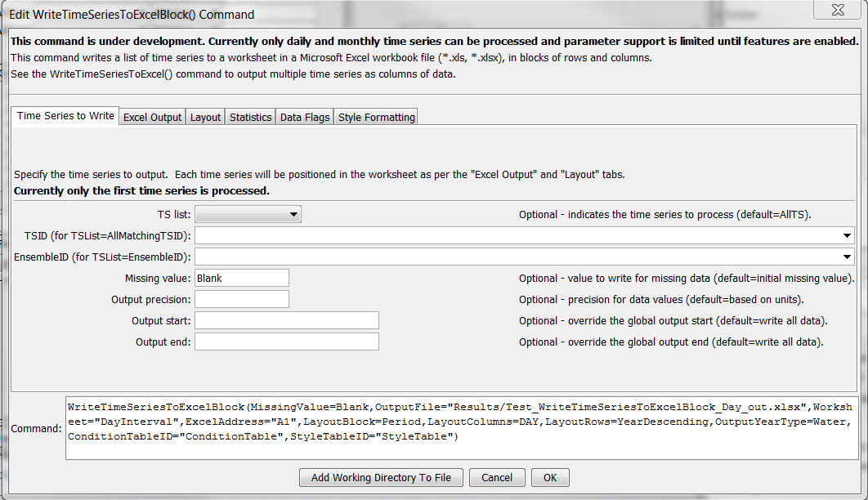This screenshot has height=500, width=868.
Task: Click the OK button
Action: point(549,477)
